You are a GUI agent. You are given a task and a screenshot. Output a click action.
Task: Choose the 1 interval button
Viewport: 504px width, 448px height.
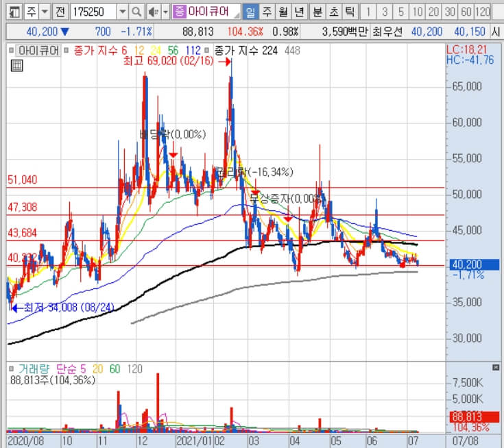(368, 12)
